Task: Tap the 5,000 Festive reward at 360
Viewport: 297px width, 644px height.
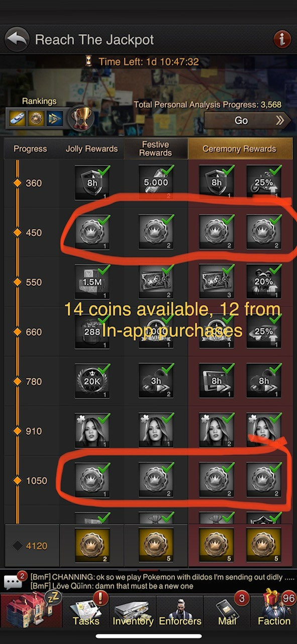Action: point(156,183)
